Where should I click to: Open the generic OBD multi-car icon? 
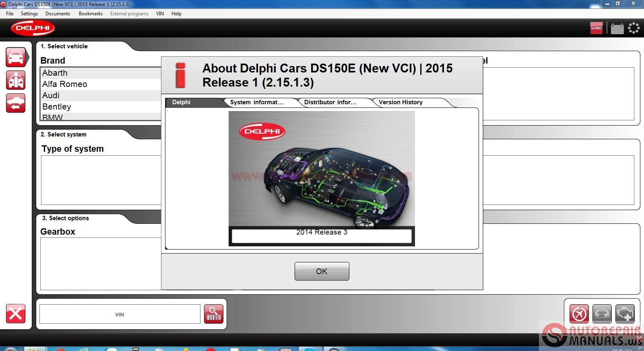tap(16, 80)
